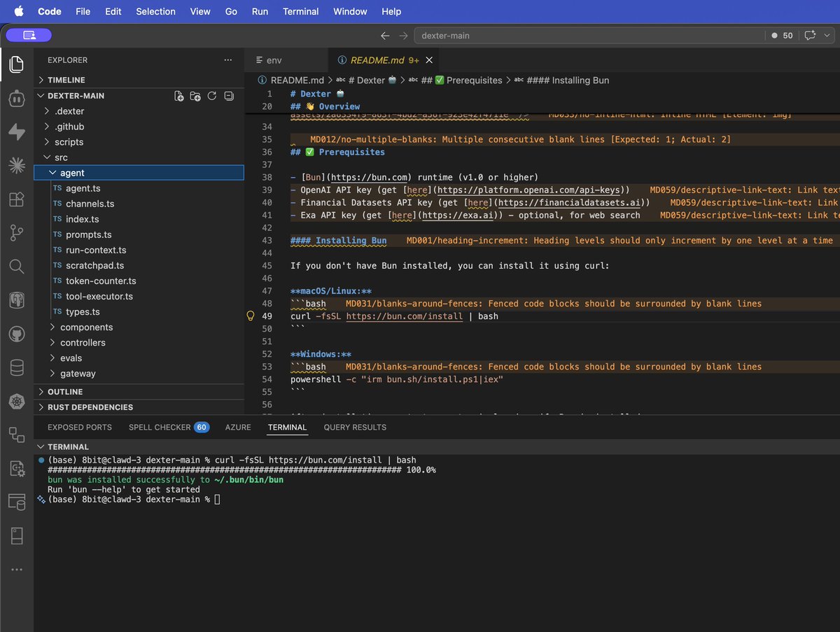Click the README.md breadcrumb segment
Image resolution: width=840 pixels, height=632 pixels.
coord(290,80)
